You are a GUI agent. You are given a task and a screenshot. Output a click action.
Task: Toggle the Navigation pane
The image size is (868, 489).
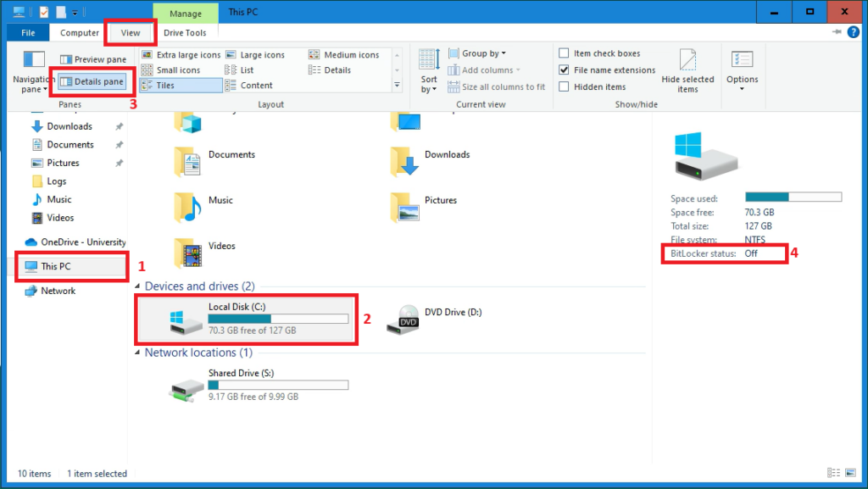pos(32,75)
